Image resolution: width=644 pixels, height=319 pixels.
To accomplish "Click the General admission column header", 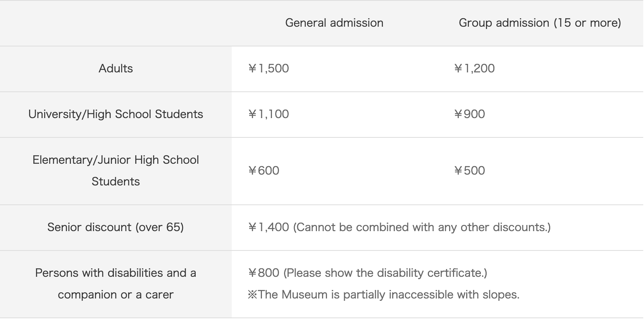I will pyautogui.click(x=334, y=23).
